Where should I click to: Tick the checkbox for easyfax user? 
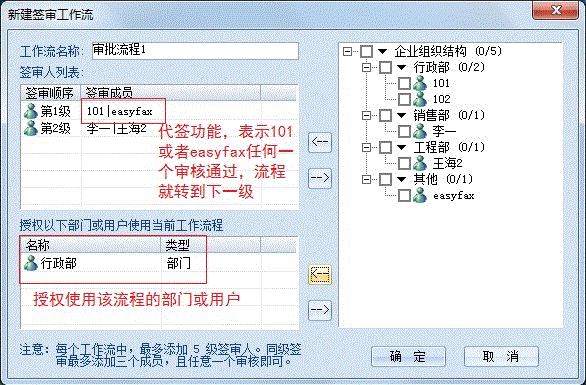[x=404, y=195]
